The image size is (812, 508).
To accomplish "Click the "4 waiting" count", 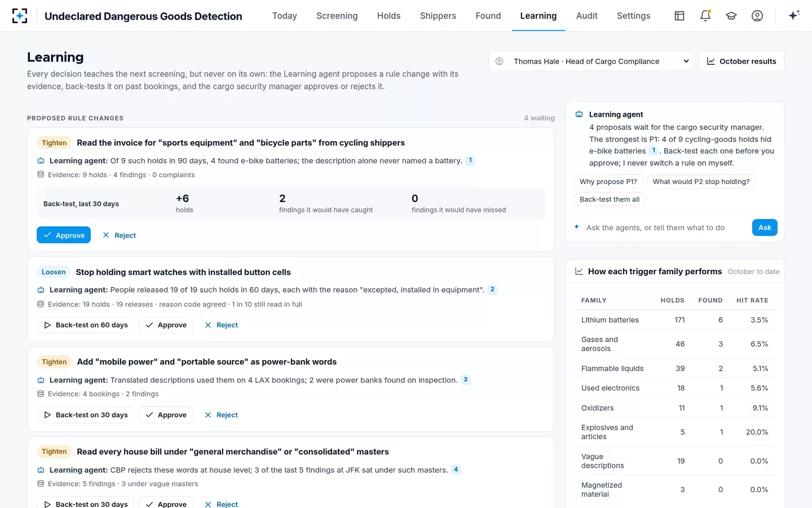I will click(539, 118).
